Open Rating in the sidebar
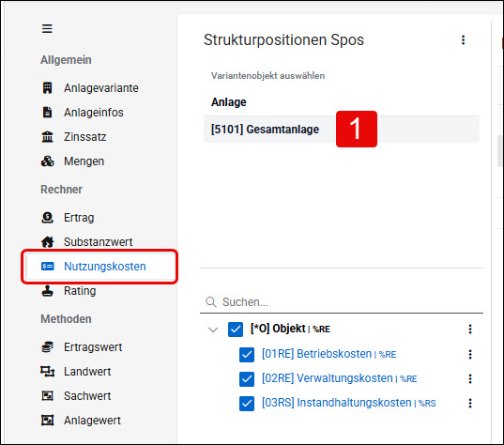This screenshot has width=504, height=445. coord(80,291)
